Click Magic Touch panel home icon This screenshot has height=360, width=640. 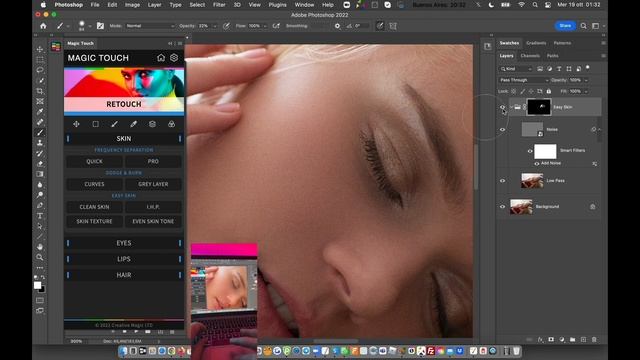161,58
